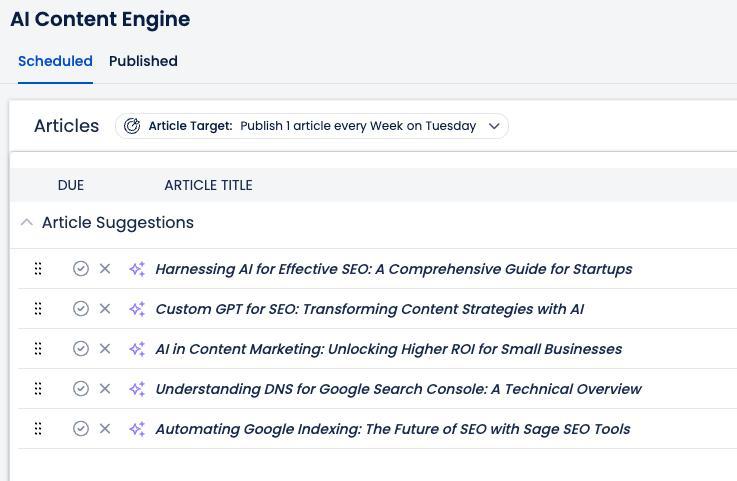Switch to the Published tab
The width and height of the screenshot is (737, 481).
143,61
